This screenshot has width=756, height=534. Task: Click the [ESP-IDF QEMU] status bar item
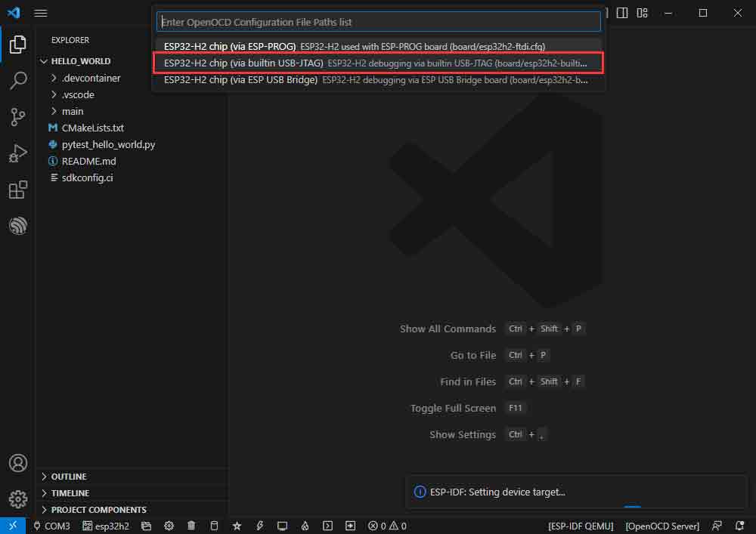[x=581, y=526]
